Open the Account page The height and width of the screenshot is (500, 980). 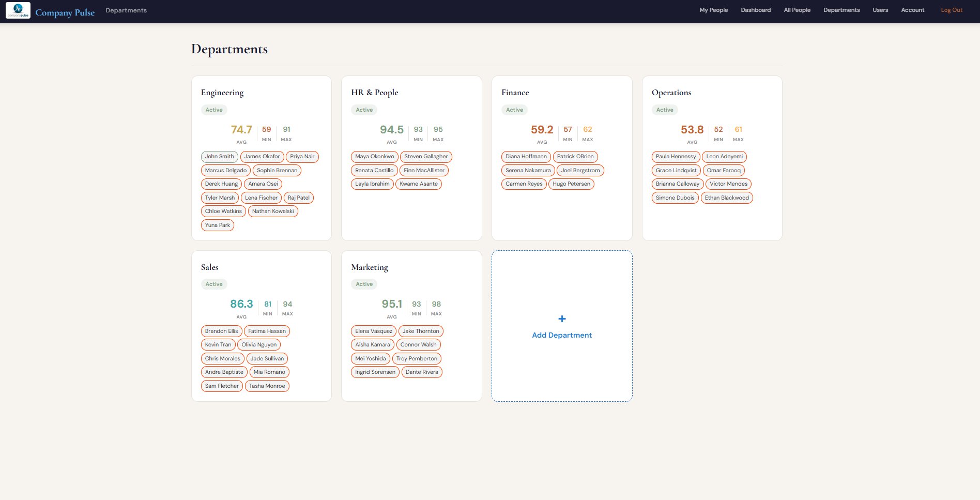912,10
